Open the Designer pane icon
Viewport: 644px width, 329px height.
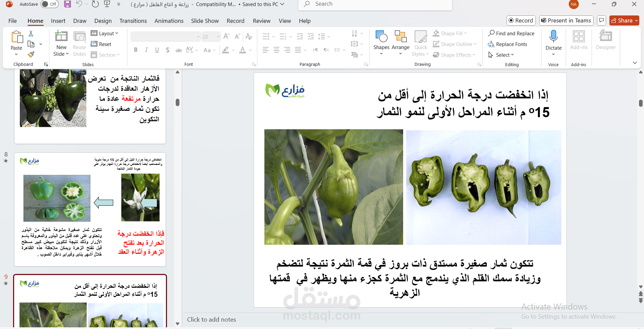click(606, 36)
